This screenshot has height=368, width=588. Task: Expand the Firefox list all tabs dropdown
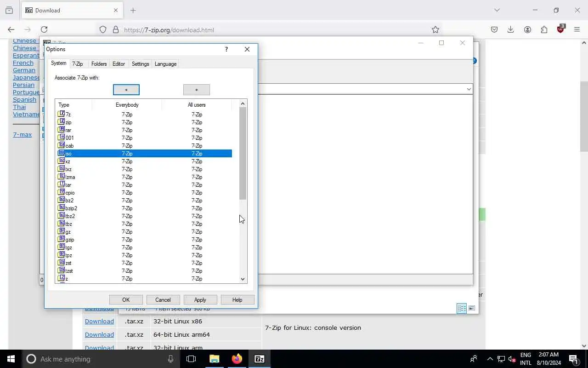(x=497, y=10)
